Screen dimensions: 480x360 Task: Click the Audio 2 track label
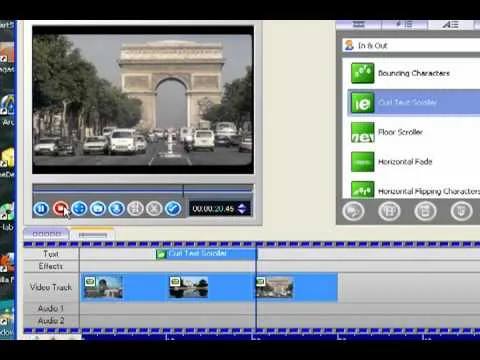(x=51, y=321)
